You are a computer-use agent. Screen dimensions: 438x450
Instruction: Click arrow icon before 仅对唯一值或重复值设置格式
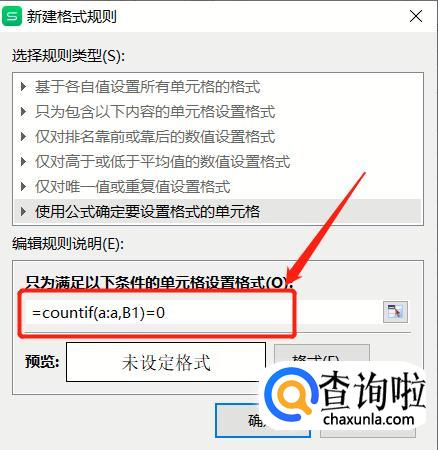23,186
